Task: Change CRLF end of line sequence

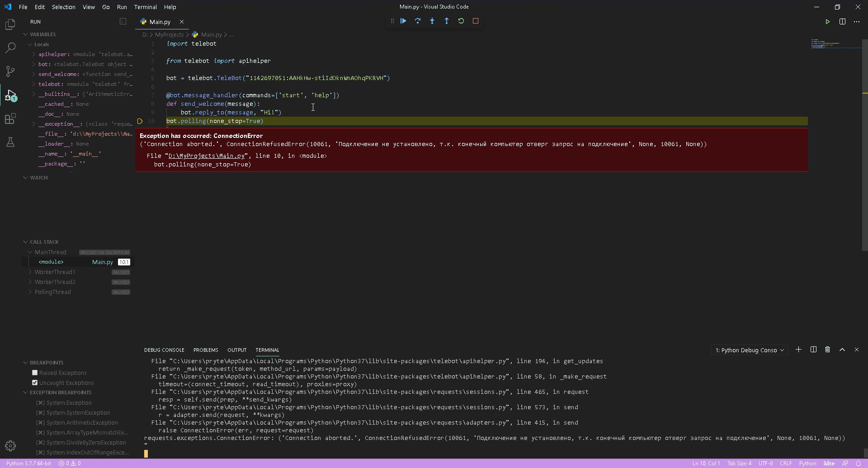Action: (x=786, y=463)
